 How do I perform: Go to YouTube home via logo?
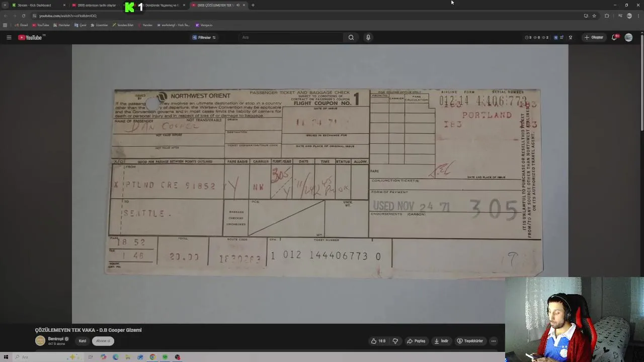point(31,37)
